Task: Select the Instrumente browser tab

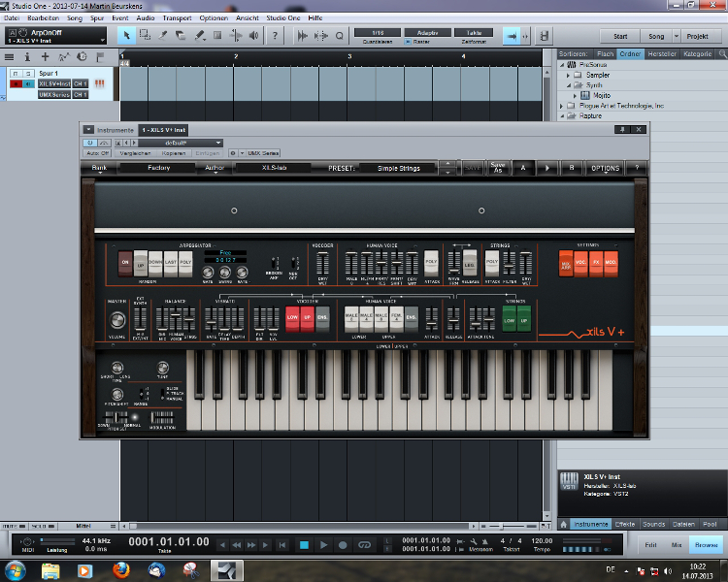Action: [590, 525]
